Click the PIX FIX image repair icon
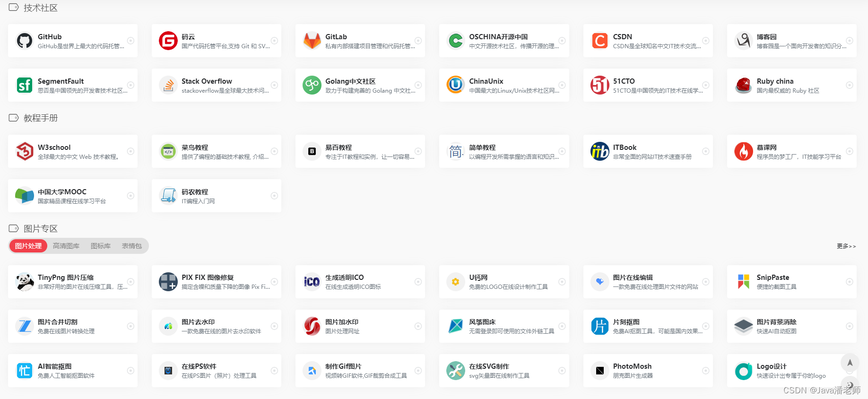The image size is (868, 399). [x=168, y=282]
